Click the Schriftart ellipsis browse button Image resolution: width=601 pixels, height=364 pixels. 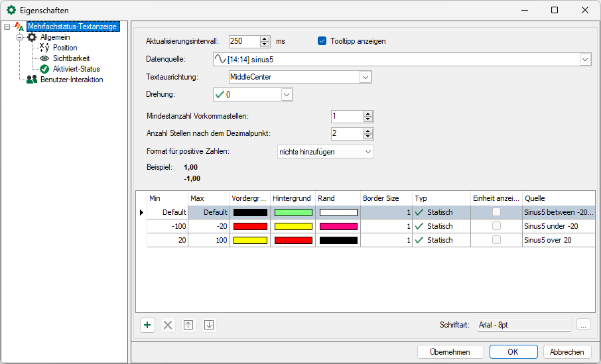point(583,325)
